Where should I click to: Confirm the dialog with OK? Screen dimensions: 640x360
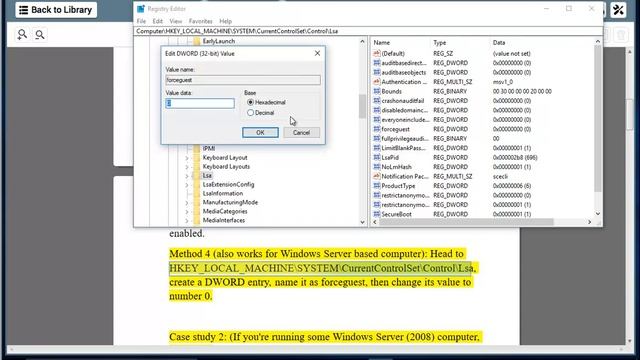click(x=260, y=133)
